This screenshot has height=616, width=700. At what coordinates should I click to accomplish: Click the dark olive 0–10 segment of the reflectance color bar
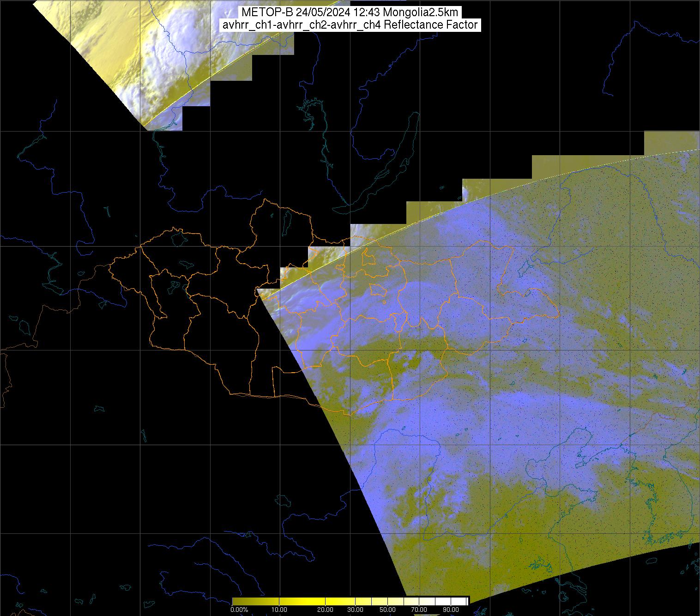point(255,601)
